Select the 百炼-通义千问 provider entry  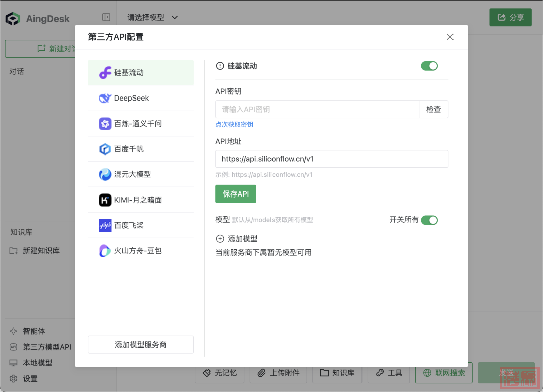coord(141,124)
